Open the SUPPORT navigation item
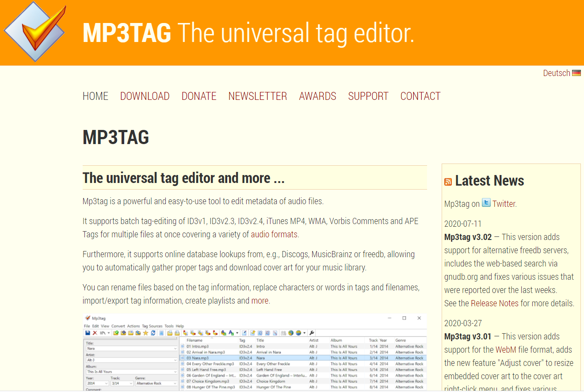Screen dimensions: 584x392 coord(368,96)
